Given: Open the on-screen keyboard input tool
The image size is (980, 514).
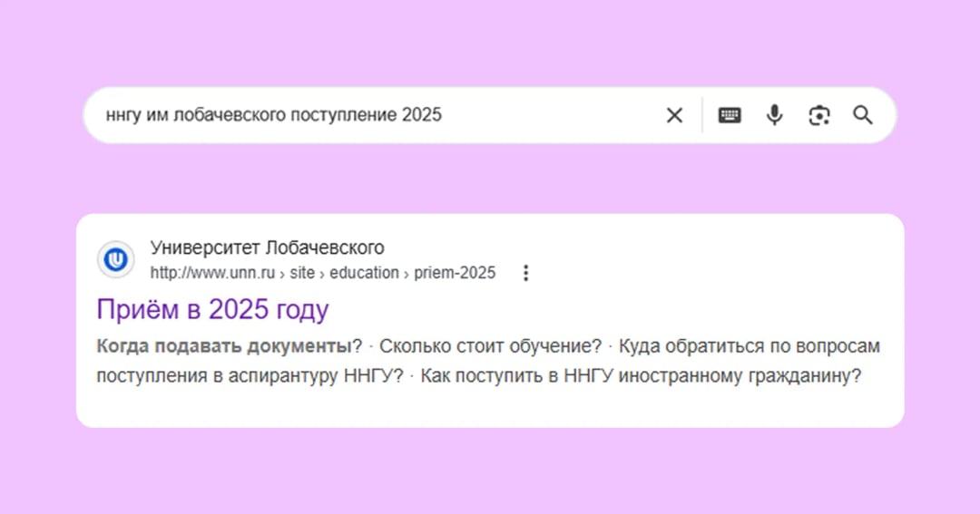Looking at the screenshot, I should (x=730, y=115).
